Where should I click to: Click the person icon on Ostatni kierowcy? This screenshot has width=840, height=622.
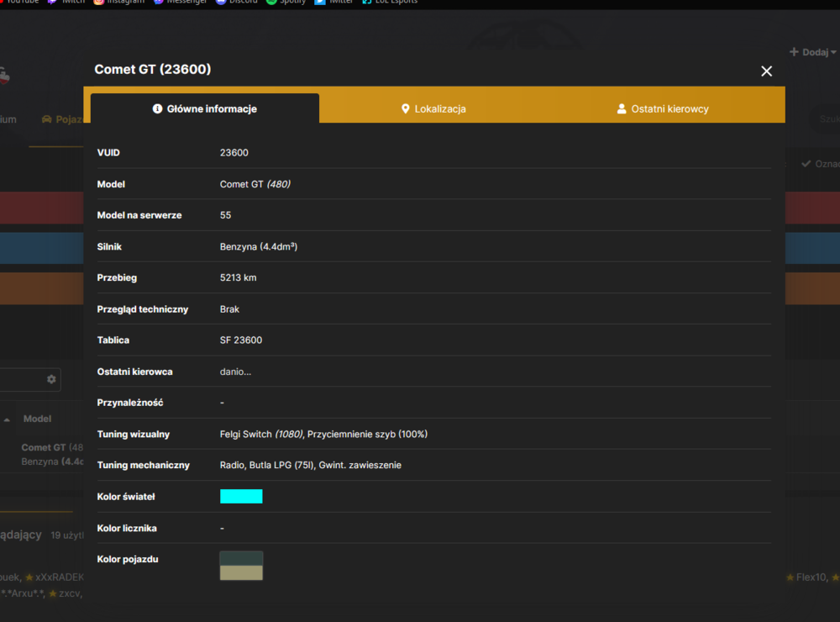coord(622,109)
